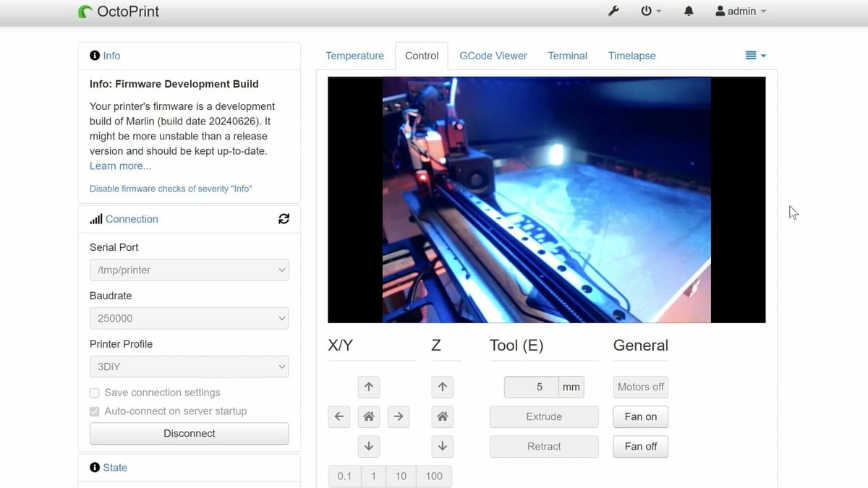Switch to the Terminal tab
The image size is (868, 488).
coord(567,56)
